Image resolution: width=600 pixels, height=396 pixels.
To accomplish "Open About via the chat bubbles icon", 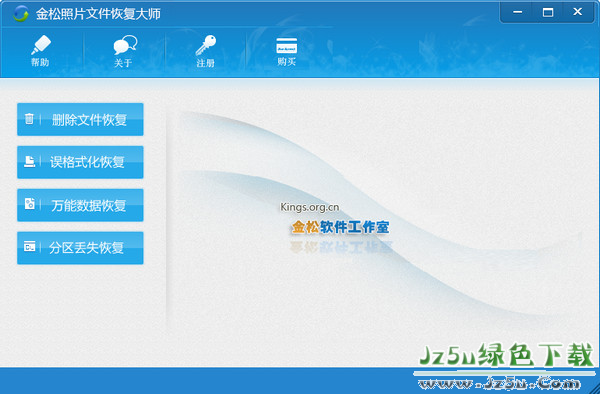I will pos(125,45).
